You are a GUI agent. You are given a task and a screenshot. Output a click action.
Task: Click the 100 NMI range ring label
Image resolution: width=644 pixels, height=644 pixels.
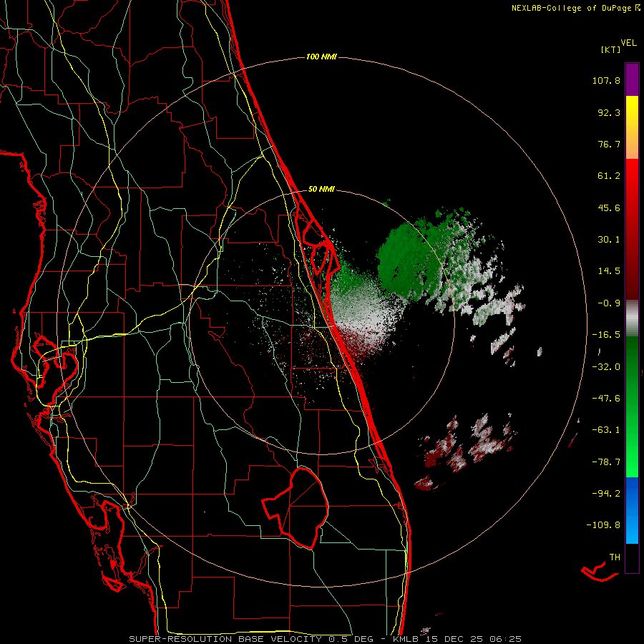(321, 57)
